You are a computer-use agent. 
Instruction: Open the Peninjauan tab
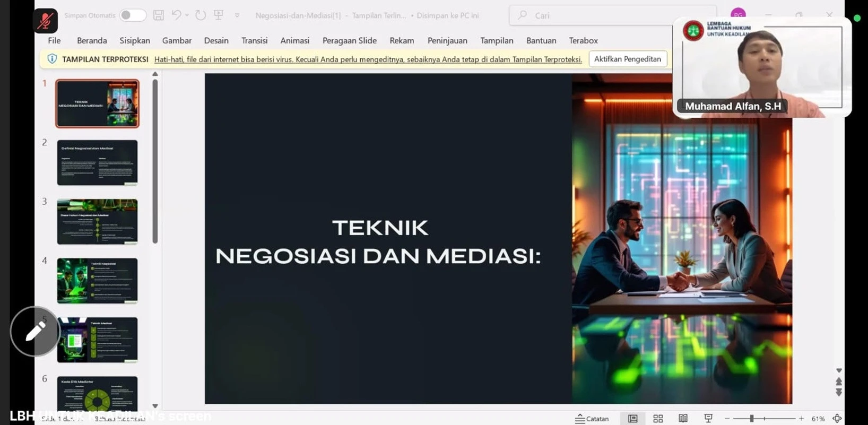tap(447, 40)
